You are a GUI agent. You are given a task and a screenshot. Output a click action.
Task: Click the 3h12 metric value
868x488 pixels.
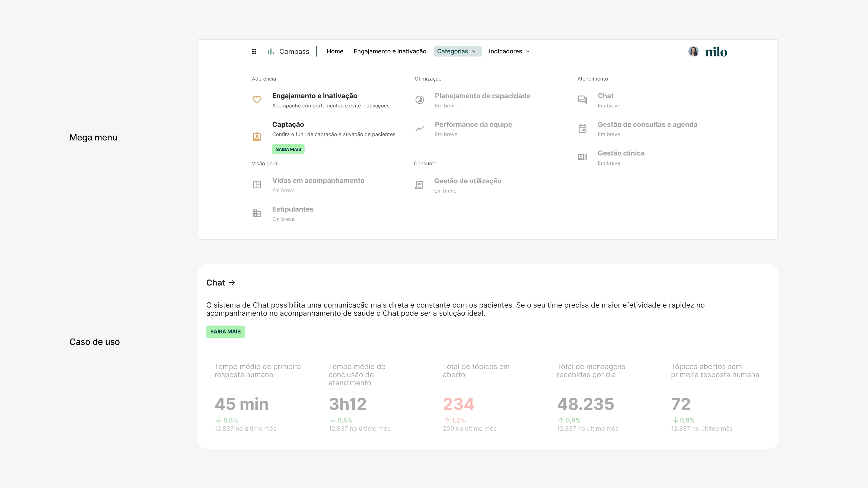pos(347,404)
